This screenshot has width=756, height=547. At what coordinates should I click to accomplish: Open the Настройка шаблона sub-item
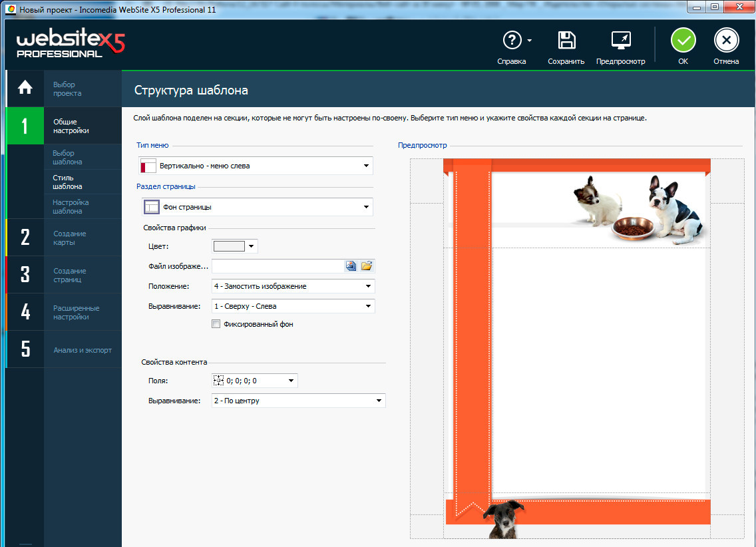pos(71,206)
